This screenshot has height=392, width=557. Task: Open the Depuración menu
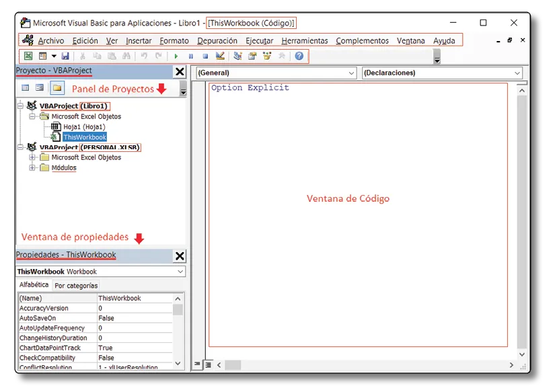tap(217, 41)
